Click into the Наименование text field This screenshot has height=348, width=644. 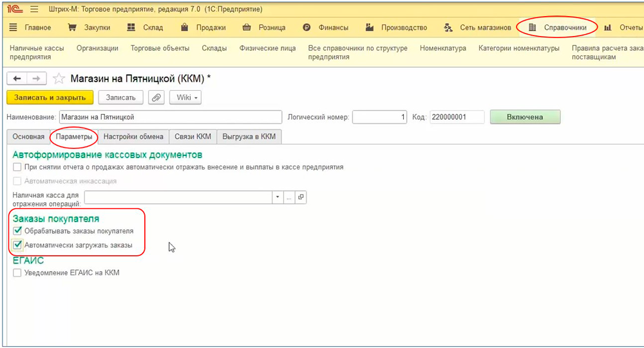coord(170,117)
